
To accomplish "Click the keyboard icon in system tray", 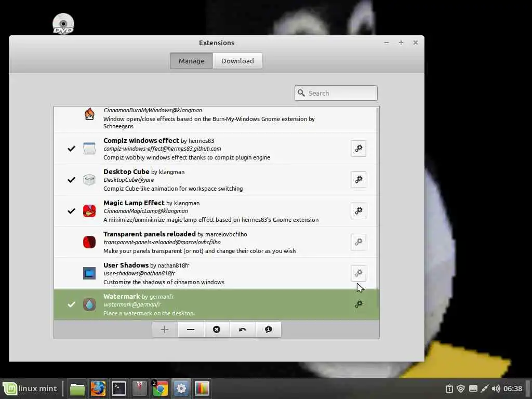I will coord(473,389).
